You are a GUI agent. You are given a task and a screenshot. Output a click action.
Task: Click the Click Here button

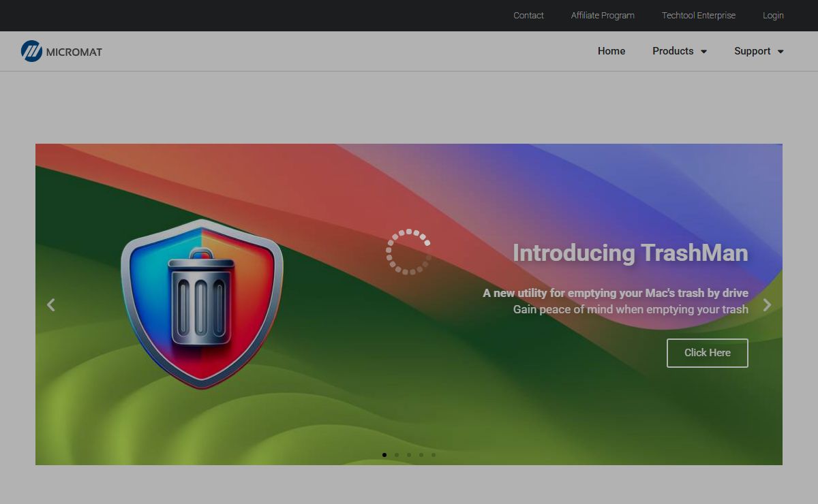[x=708, y=353]
